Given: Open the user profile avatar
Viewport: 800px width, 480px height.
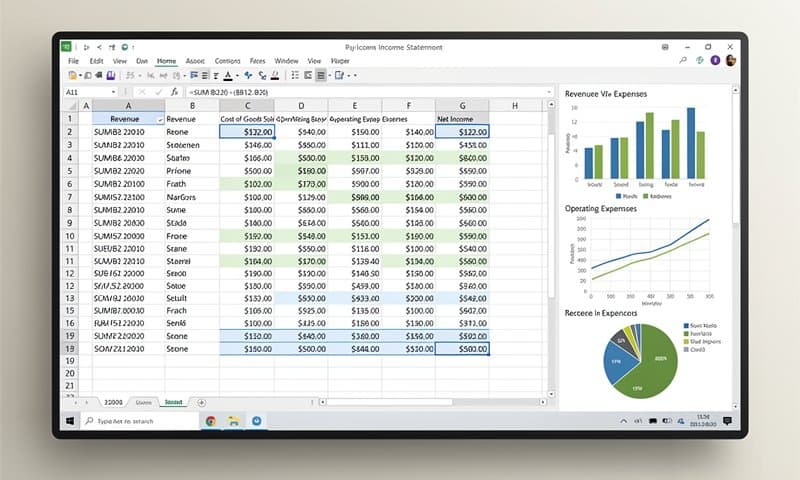Looking at the screenshot, I should [x=731, y=60].
